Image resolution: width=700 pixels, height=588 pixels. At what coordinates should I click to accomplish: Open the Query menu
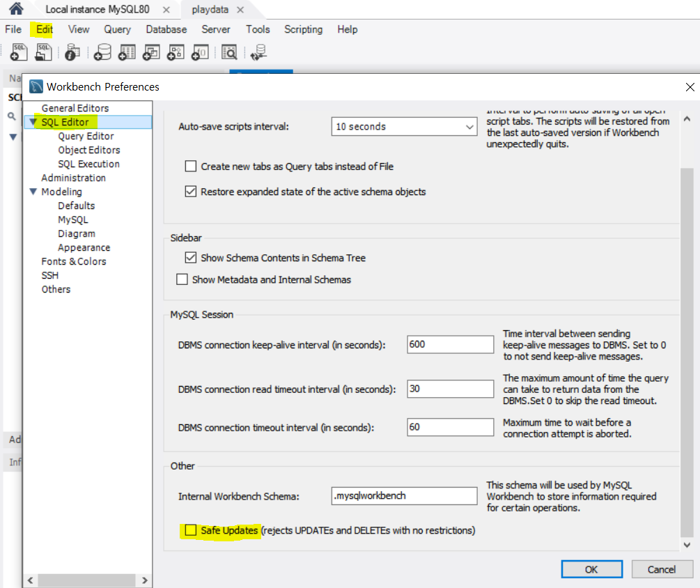point(118,29)
